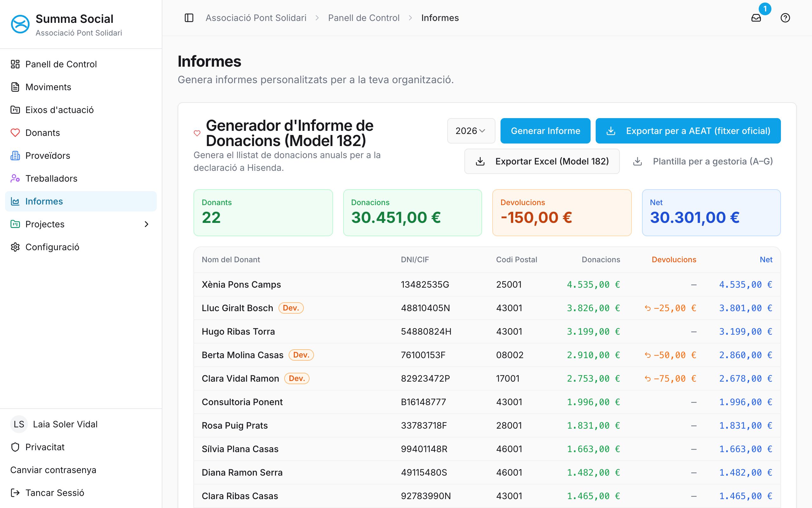The height and width of the screenshot is (508, 812).
Task: Click the Configuració gear icon
Action: (x=15, y=247)
